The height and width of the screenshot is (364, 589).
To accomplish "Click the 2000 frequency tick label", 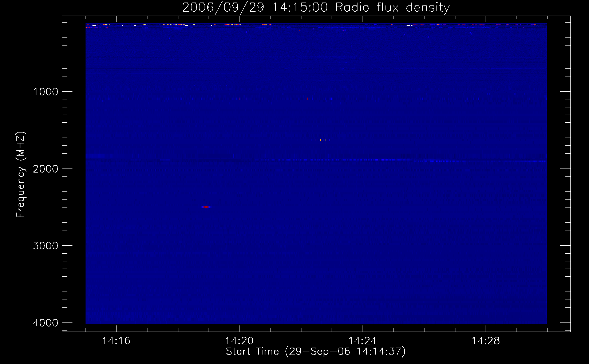I will [x=46, y=169].
